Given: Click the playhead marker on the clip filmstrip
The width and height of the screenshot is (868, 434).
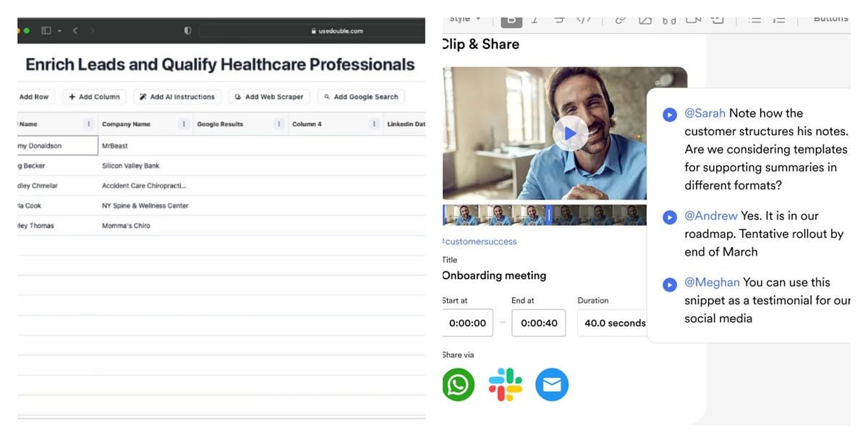Looking at the screenshot, I should coord(549,215).
